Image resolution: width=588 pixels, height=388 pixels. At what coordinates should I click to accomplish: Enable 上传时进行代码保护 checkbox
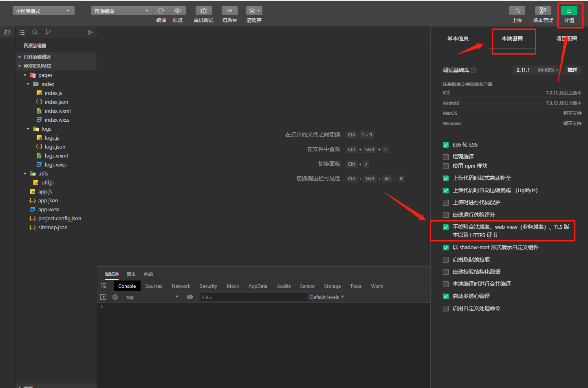446,203
